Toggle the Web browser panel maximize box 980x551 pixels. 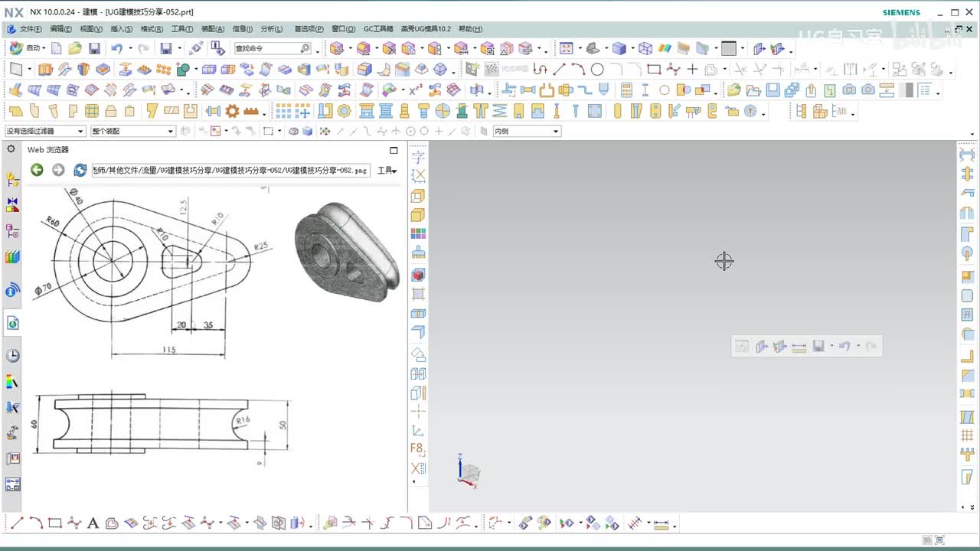pos(394,150)
